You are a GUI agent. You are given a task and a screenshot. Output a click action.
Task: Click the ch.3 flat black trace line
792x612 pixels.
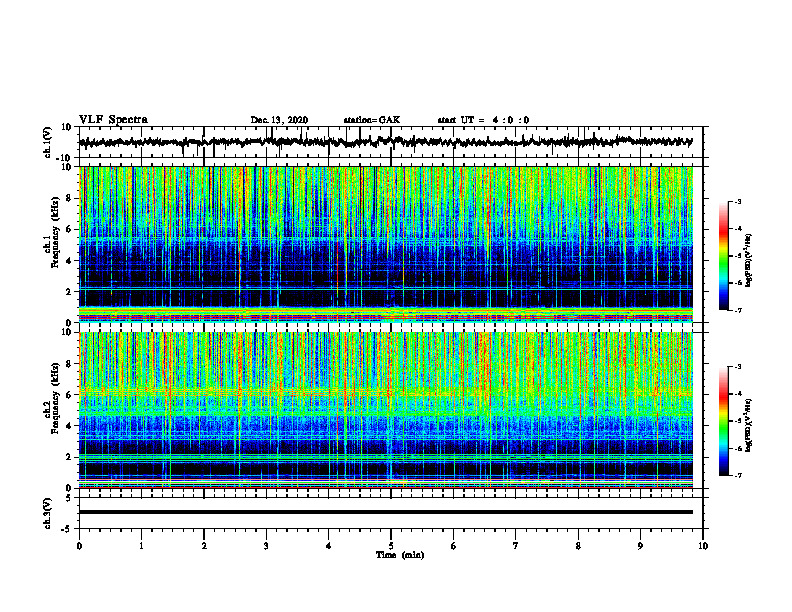(386, 512)
